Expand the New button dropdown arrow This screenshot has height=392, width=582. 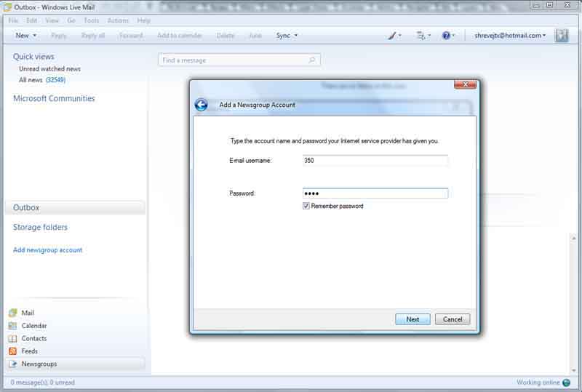[x=35, y=36]
